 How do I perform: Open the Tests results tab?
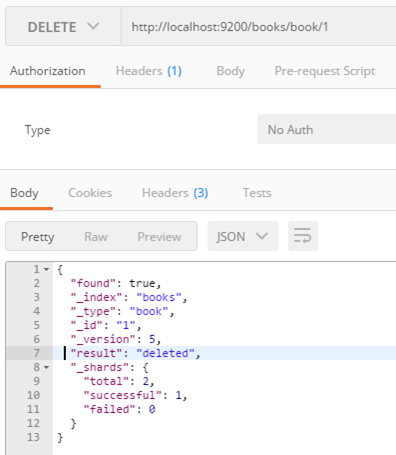257,193
